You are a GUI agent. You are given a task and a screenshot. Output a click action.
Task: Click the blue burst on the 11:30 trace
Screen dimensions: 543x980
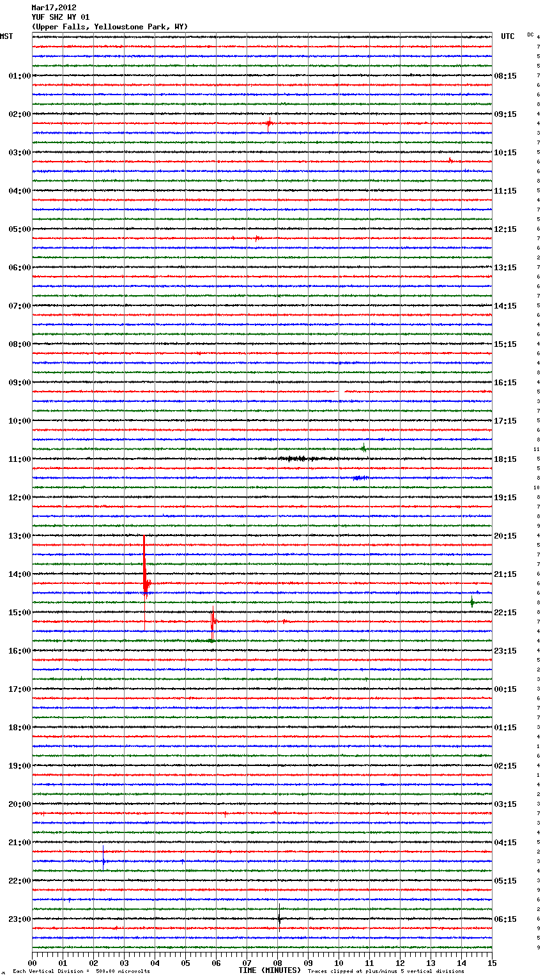(360, 478)
